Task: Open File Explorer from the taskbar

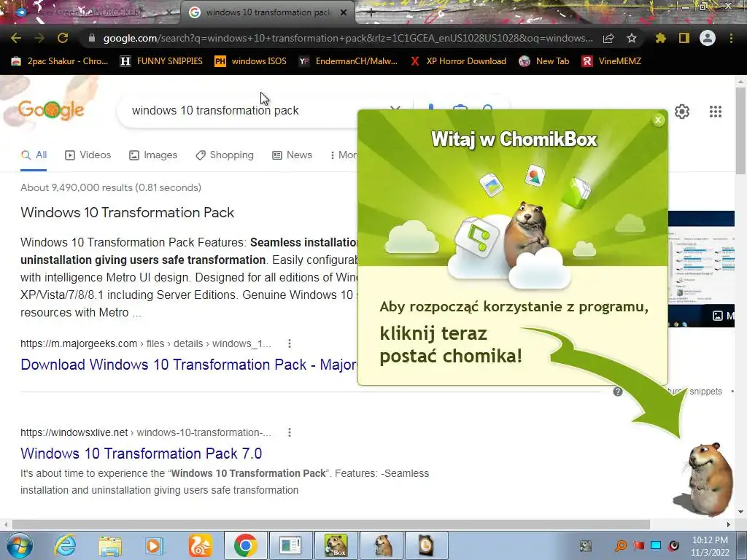Action: pos(110,545)
